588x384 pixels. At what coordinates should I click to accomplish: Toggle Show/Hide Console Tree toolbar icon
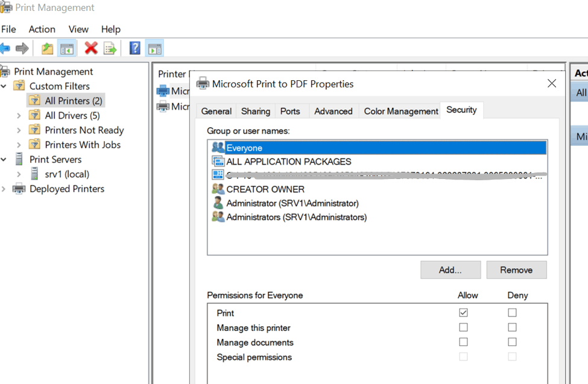[67, 49]
